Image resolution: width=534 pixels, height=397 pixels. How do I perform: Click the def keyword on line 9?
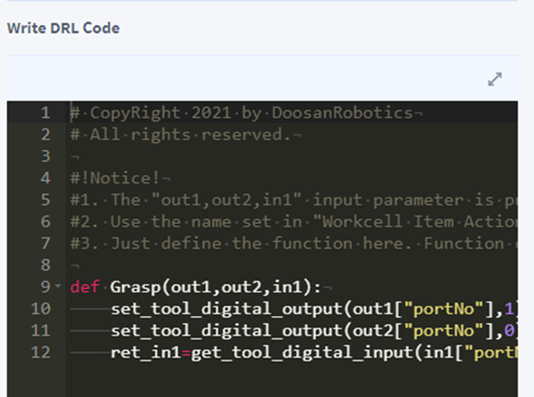point(84,287)
